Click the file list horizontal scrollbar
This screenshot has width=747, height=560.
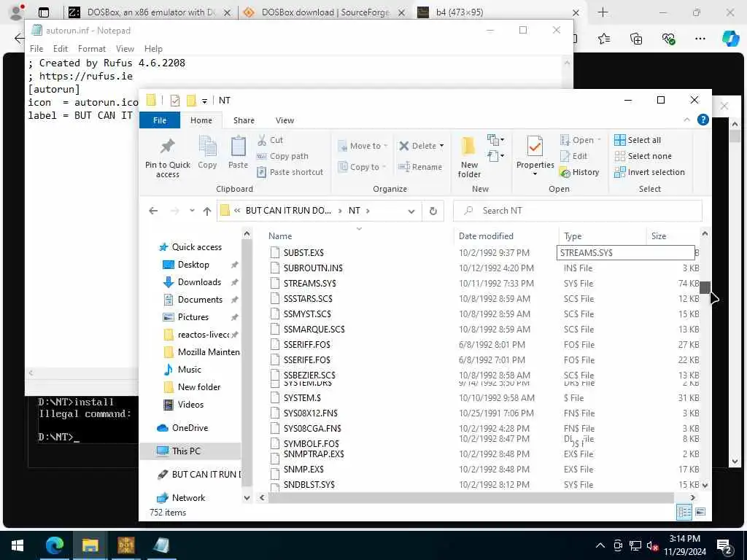pyautogui.click(x=471, y=497)
